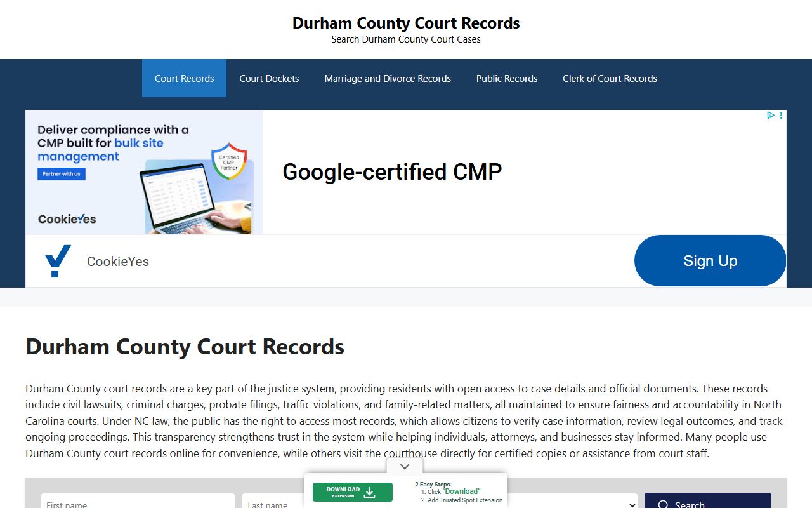
Task: Open Clerk of Court Records page
Action: (610, 78)
